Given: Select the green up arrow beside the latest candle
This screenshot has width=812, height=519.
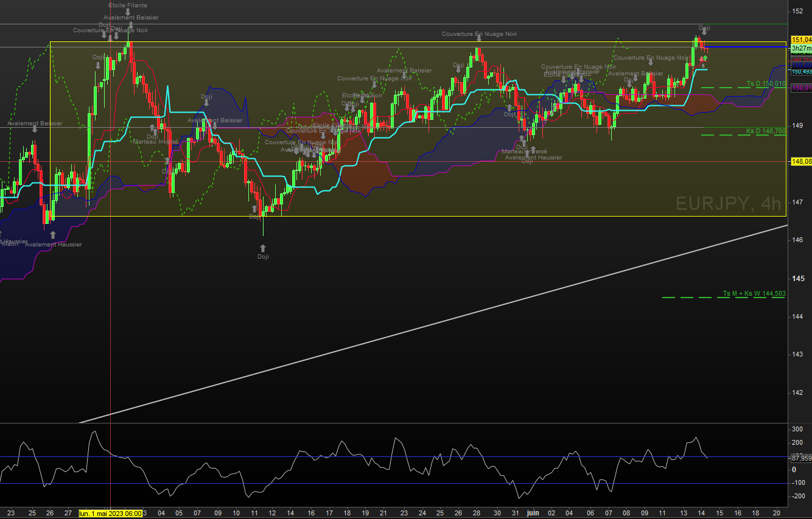Looking at the screenshot, I should (704, 58).
